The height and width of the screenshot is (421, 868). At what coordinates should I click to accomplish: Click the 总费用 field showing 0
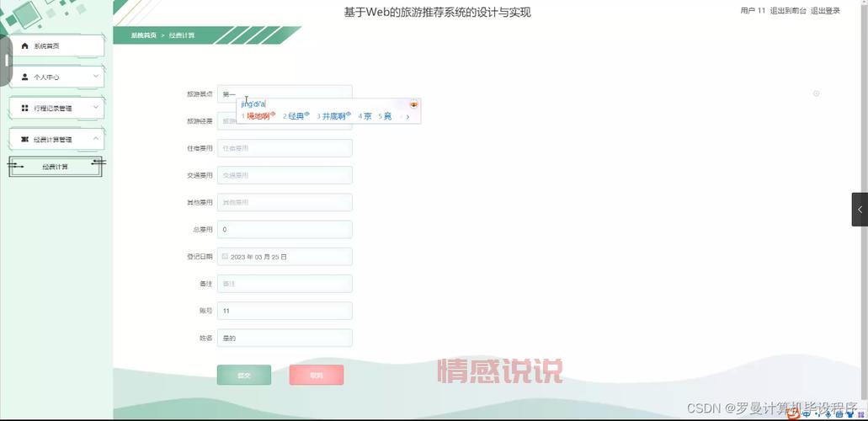pyautogui.click(x=285, y=229)
